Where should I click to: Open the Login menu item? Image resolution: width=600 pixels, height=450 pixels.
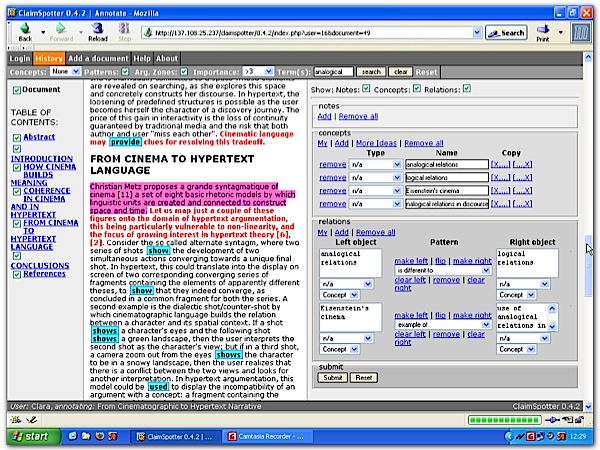(20, 59)
